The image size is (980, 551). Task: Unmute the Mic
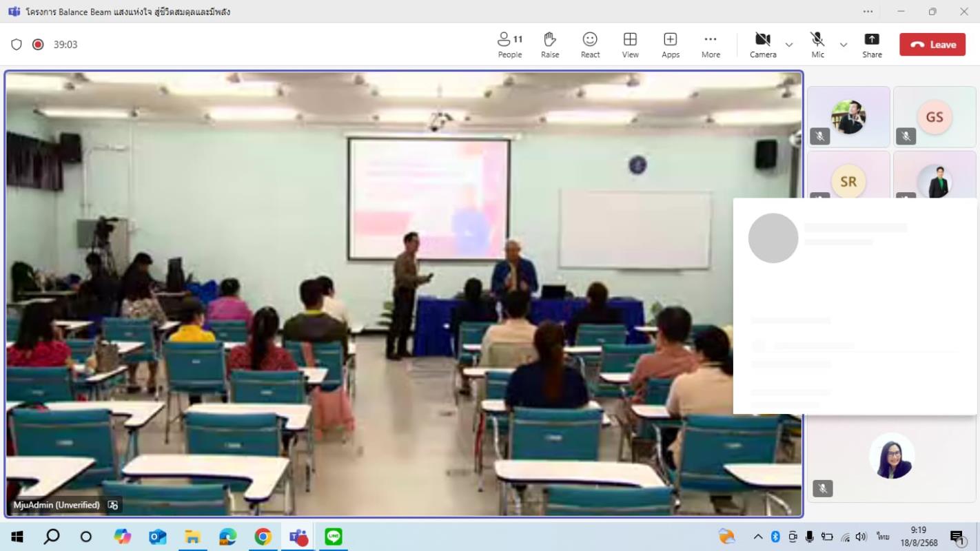click(x=817, y=45)
